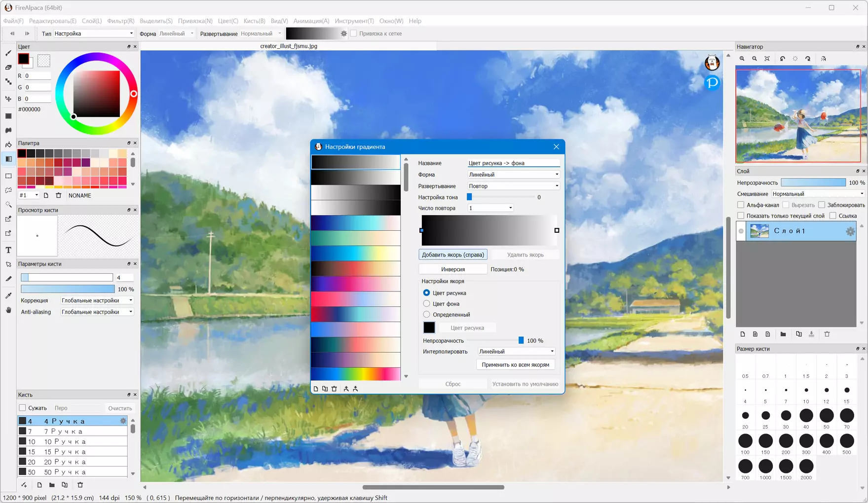Image resolution: width=868 pixels, height=503 pixels.
Task: Open the Фильтр(R) menu
Action: (x=121, y=21)
